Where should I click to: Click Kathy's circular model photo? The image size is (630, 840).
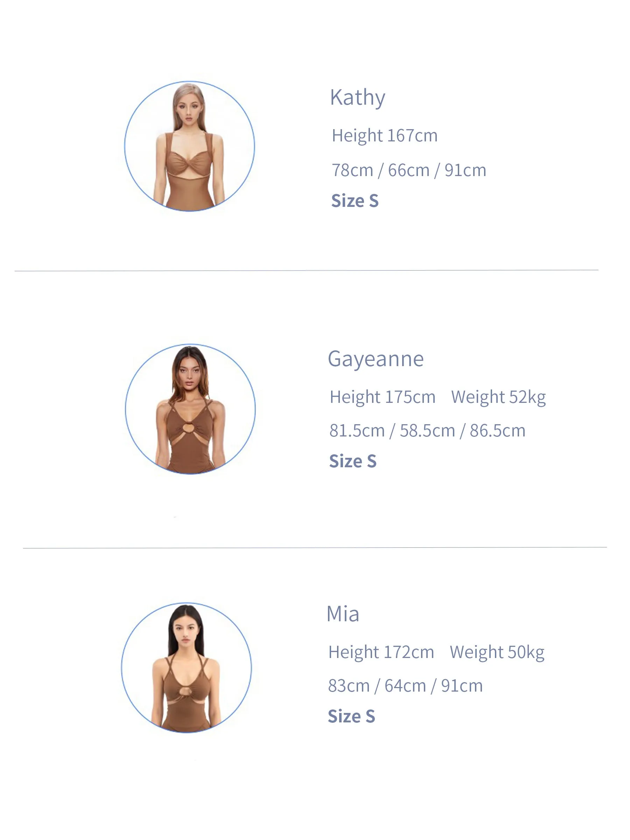(189, 146)
